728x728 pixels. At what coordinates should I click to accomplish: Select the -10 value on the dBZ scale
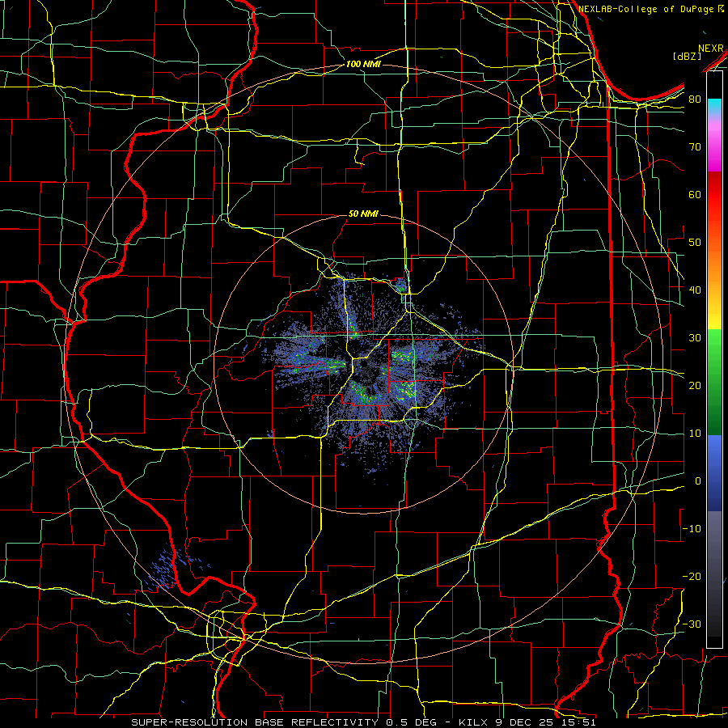692,529
